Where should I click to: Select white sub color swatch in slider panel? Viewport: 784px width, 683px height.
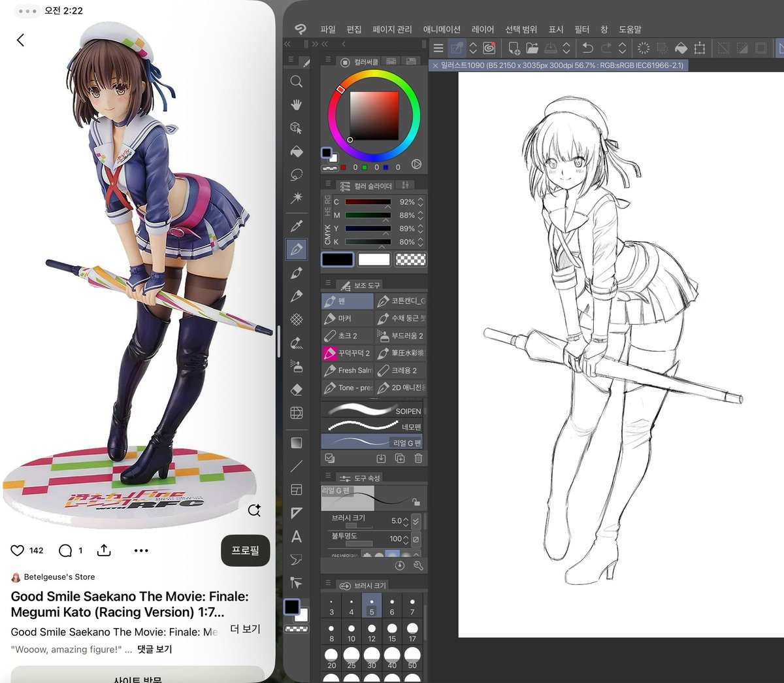pyautogui.click(x=374, y=259)
